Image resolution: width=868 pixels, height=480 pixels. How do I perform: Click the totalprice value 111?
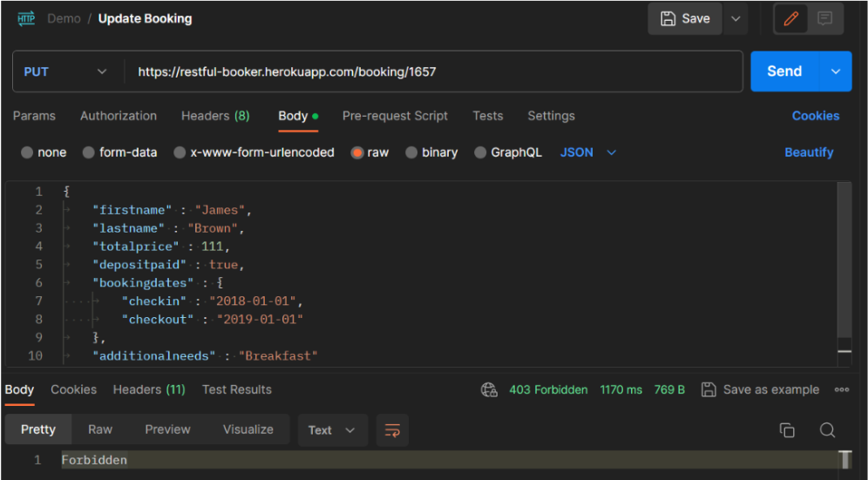tap(213, 247)
